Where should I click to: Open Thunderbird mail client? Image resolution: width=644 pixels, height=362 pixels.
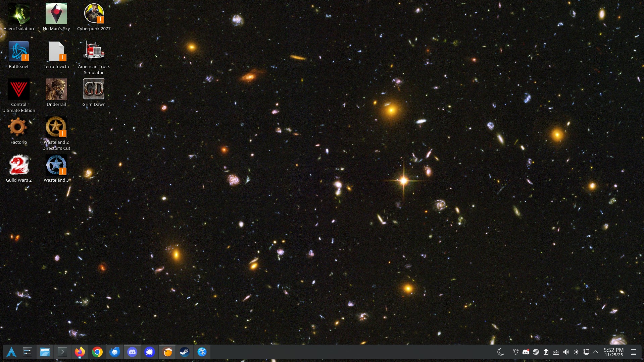(x=115, y=352)
